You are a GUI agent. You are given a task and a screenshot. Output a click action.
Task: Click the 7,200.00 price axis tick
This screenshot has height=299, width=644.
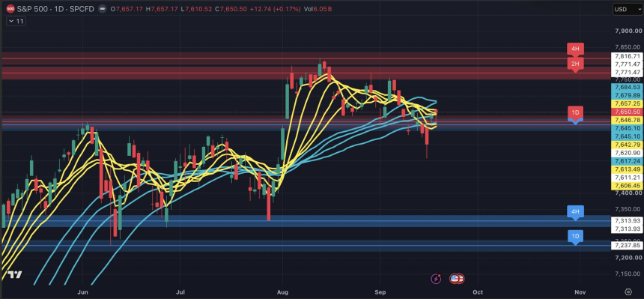pyautogui.click(x=628, y=258)
